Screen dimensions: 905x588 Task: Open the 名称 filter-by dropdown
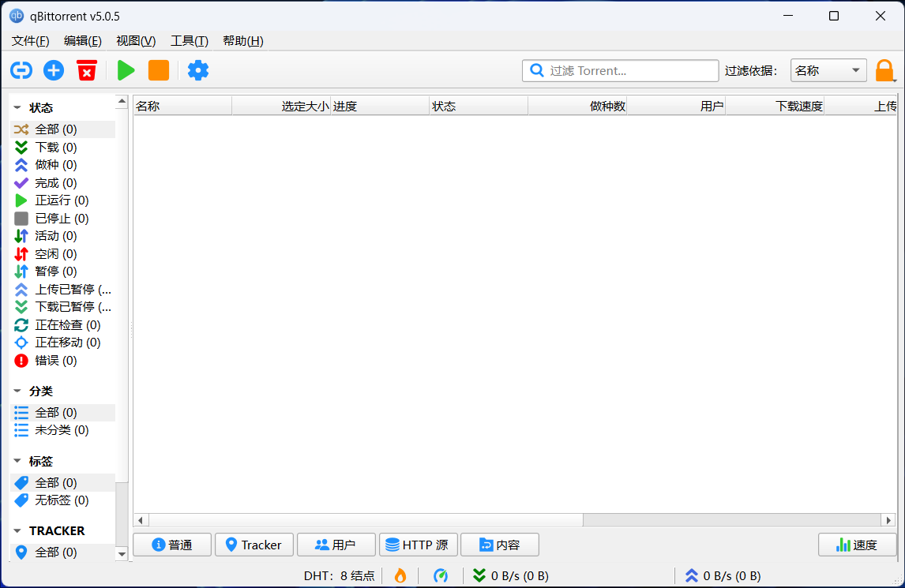(x=828, y=70)
